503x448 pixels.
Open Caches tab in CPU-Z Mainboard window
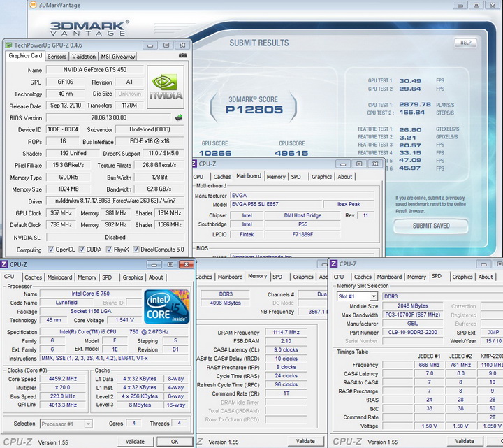click(x=222, y=177)
